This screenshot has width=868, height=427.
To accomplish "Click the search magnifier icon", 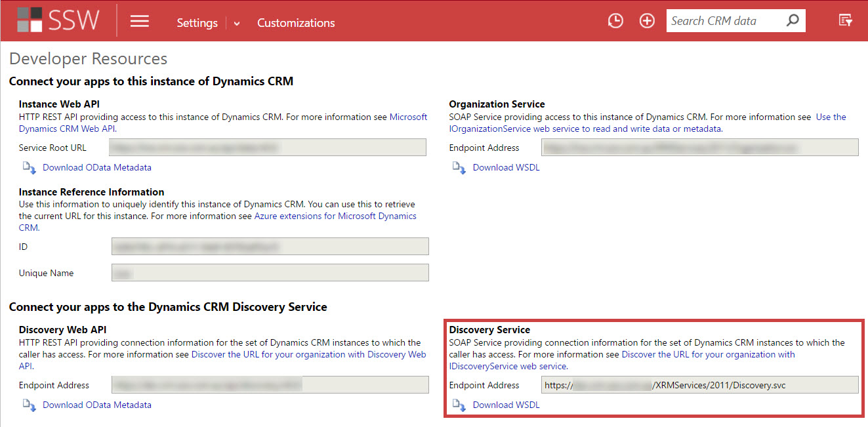I will tap(793, 21).
